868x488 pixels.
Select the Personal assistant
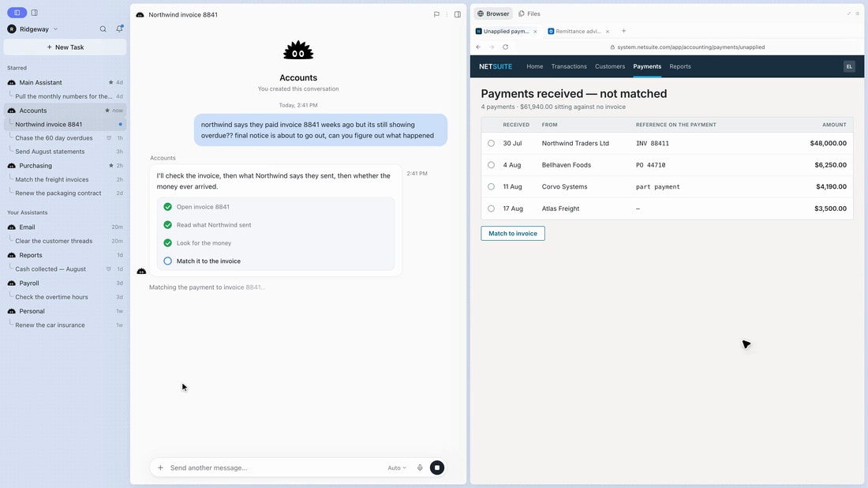[x=32, y=311]
